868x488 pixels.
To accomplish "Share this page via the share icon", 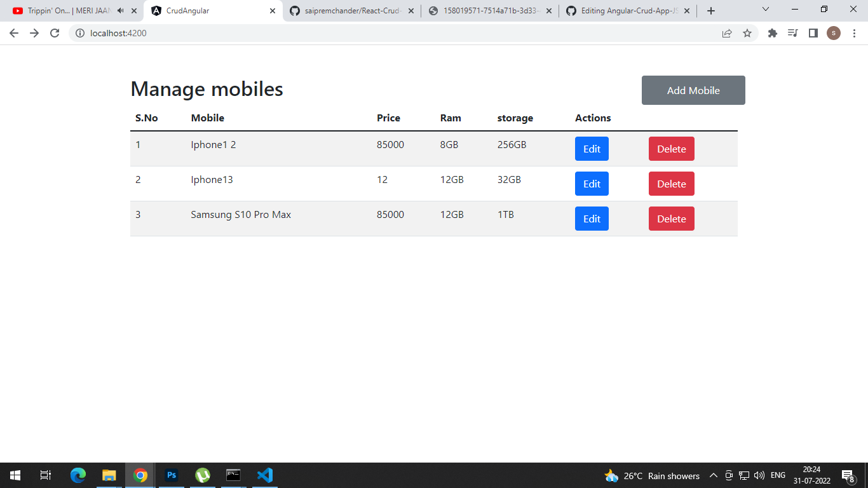I will click(x=727, y=33).
